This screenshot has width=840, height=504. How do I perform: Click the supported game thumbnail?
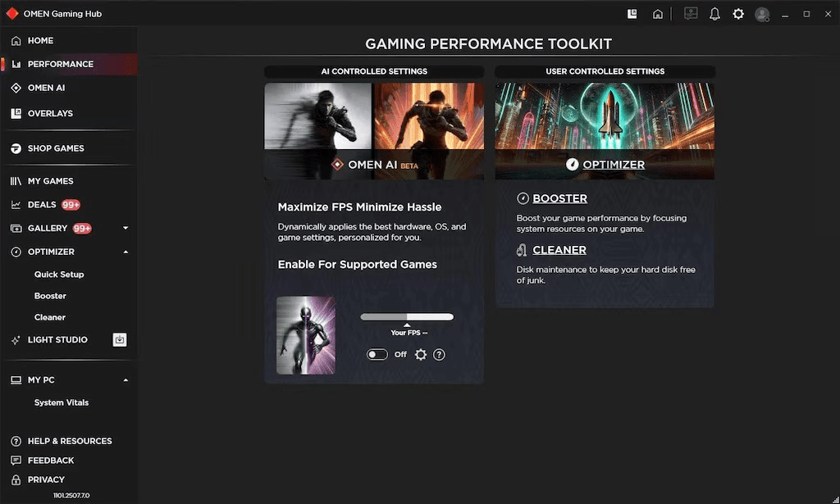click(305, 334)
